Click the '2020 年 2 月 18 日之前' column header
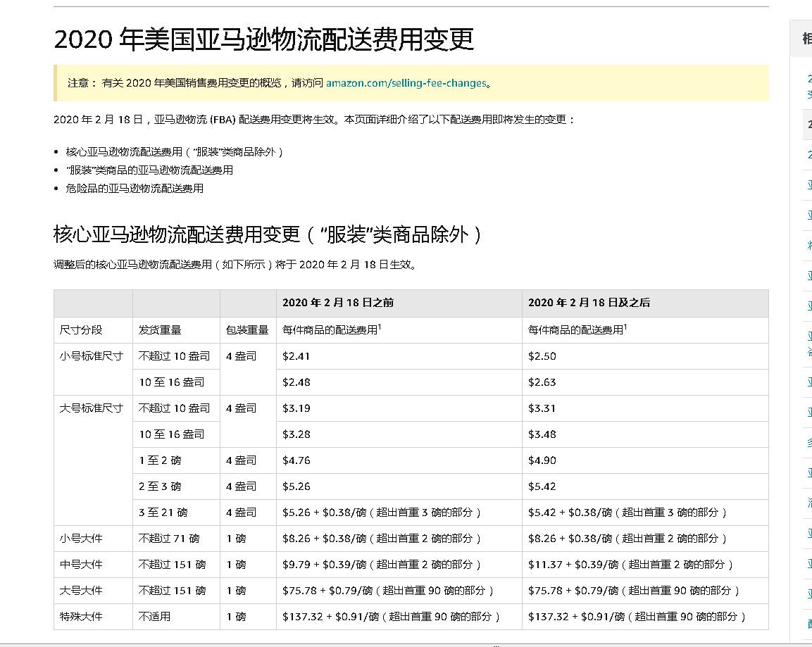This screenshot has height=647, width=812. coord(338,303)
